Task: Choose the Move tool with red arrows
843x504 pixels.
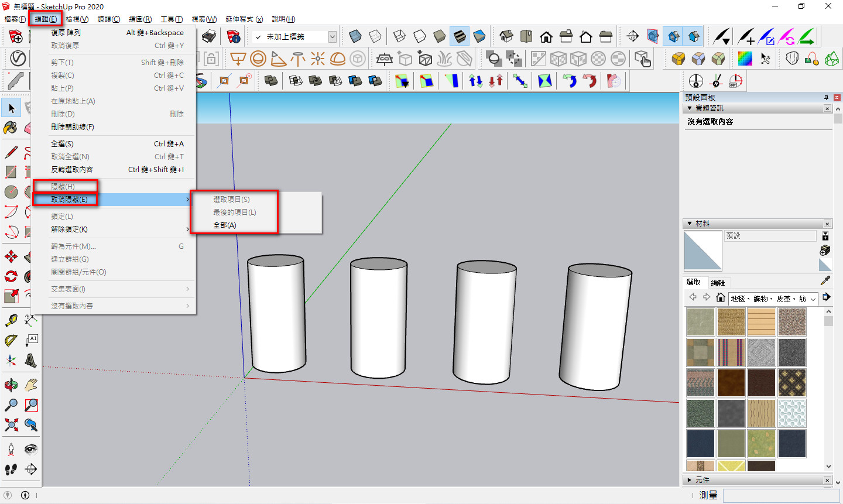Action: tap(11, 256)
